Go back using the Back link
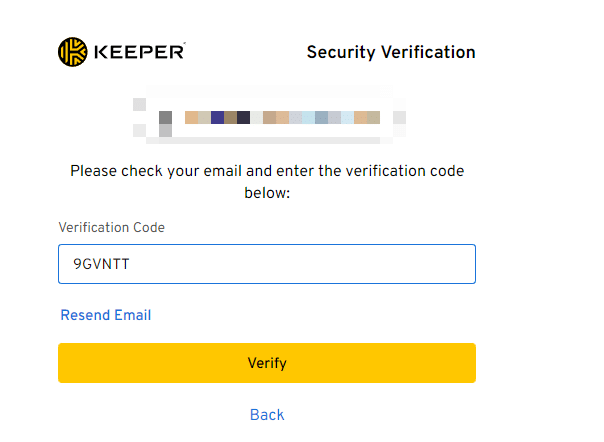The image size is (604, 442). [267, 414]
